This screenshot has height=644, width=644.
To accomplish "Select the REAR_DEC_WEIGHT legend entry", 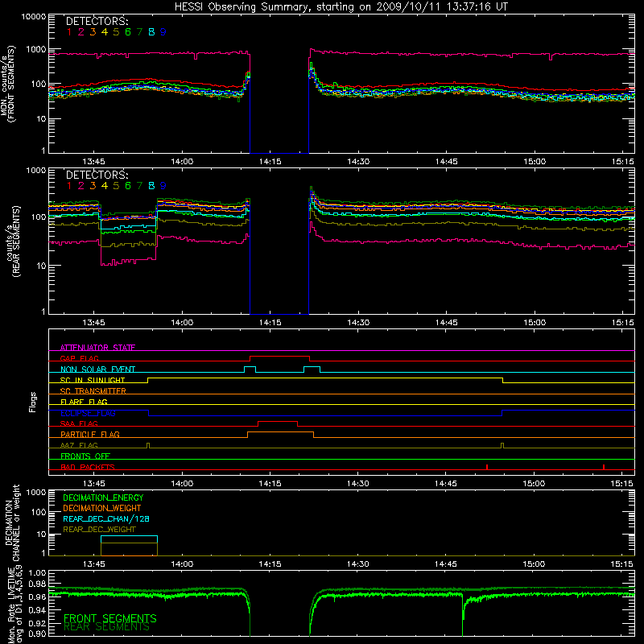I will (x=99, y=530).
